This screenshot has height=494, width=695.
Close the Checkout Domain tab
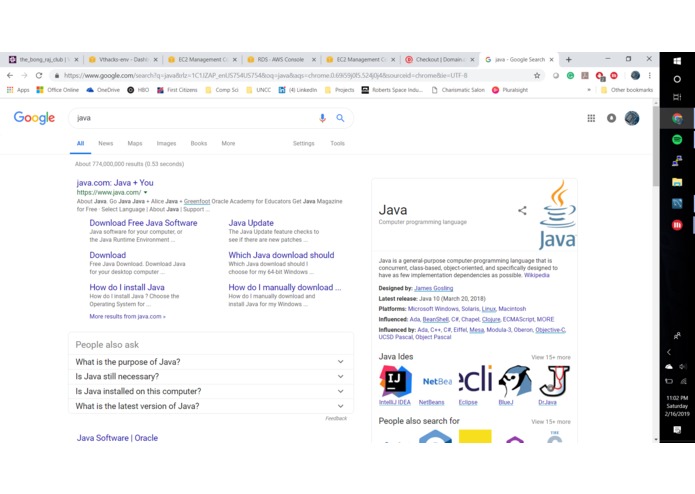pos(472,59)
